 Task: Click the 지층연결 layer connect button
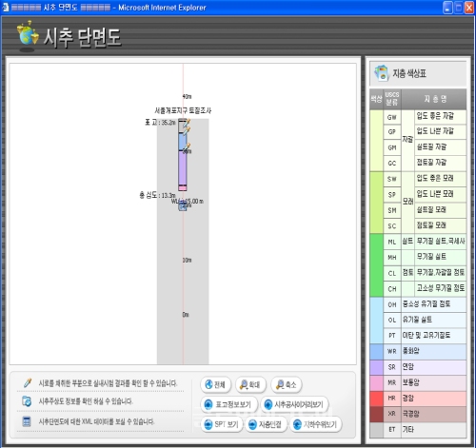pyautogui.click(x=266, y=424)
